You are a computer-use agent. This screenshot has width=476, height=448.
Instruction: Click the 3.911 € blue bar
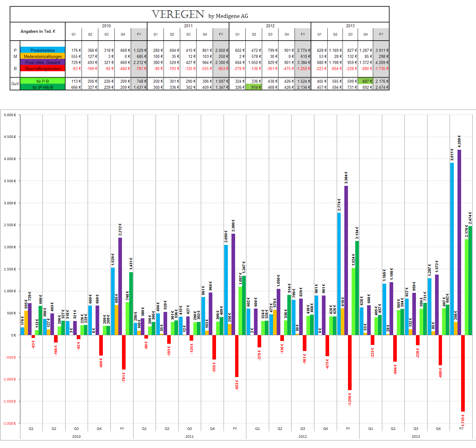[452, 249]
